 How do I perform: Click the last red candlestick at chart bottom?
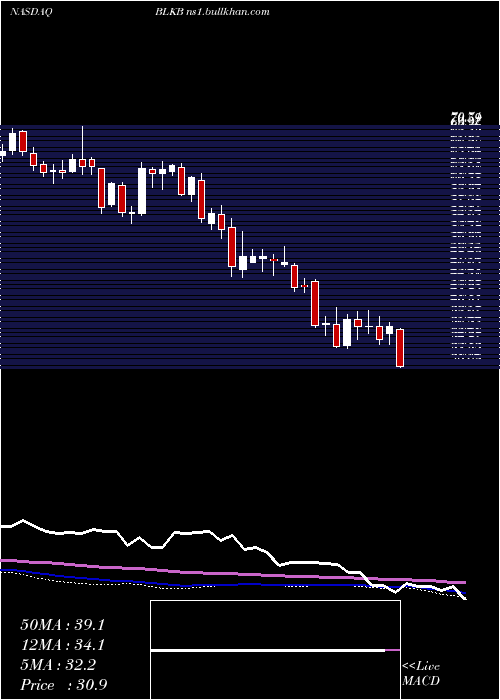tap(400, 348)
